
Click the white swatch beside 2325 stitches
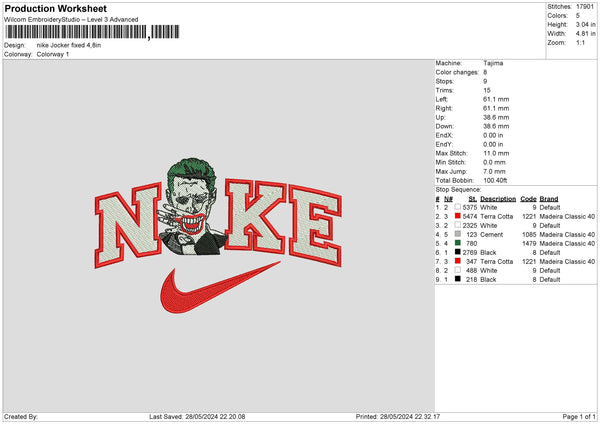[458, 225]
